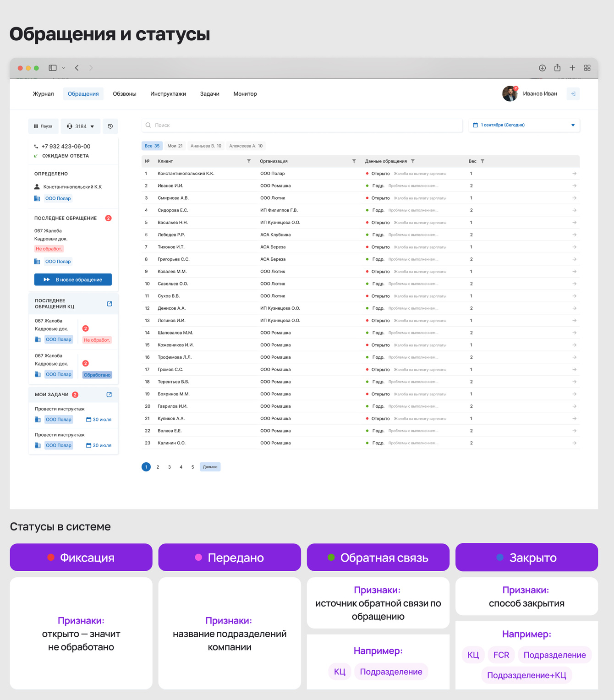Viewport: 614px width, 700px height.
Task: Open row arrow for Громов С.С.
Action: coord(574,370)
